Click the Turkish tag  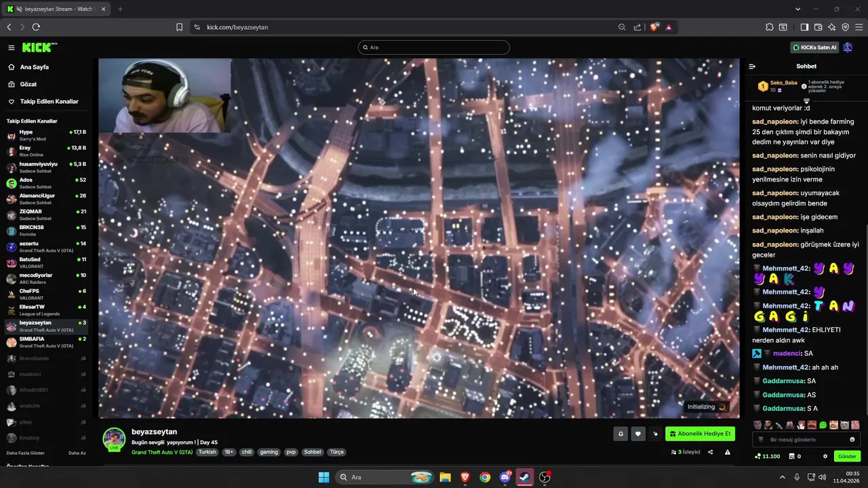pos(207,452)
